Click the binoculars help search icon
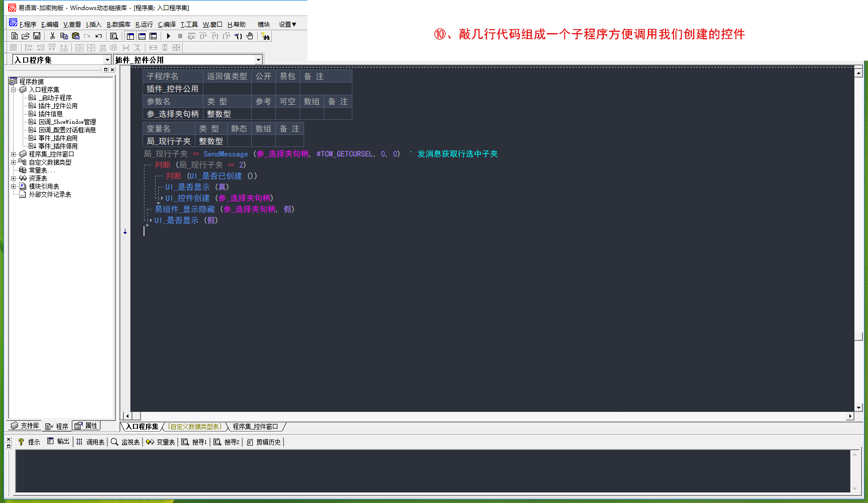The image size is (868, 503). (x=265, y=36)
